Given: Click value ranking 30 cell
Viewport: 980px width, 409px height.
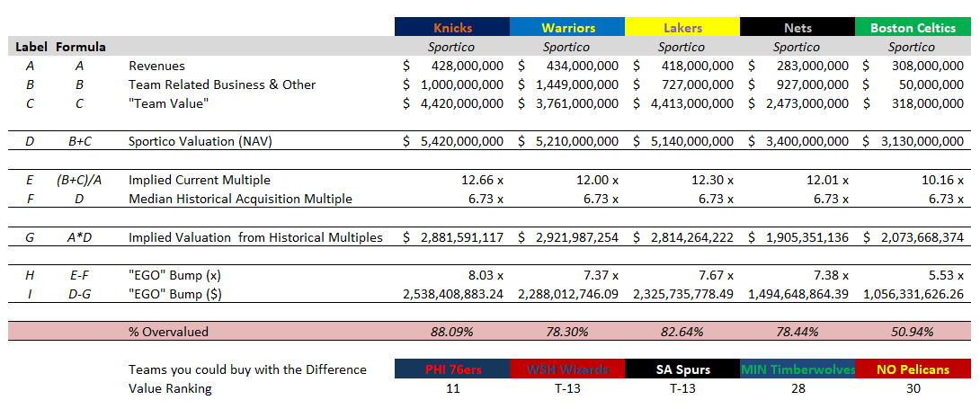Looking at the screenshot, I should tap(913, 388).
